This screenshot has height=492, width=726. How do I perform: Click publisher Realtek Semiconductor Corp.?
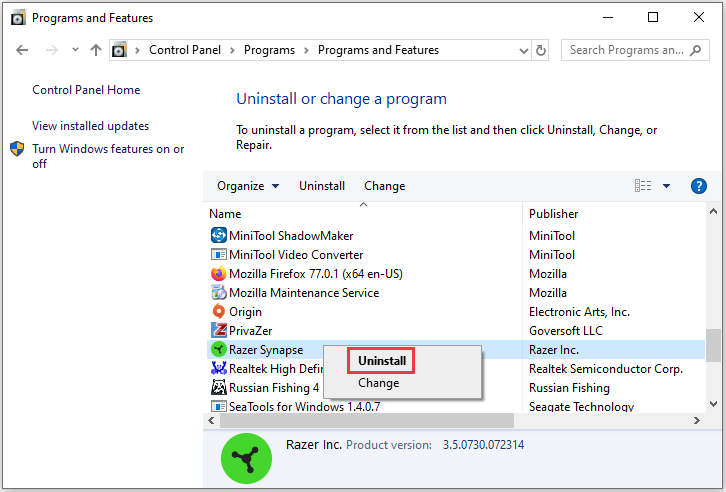coord(606,368)
